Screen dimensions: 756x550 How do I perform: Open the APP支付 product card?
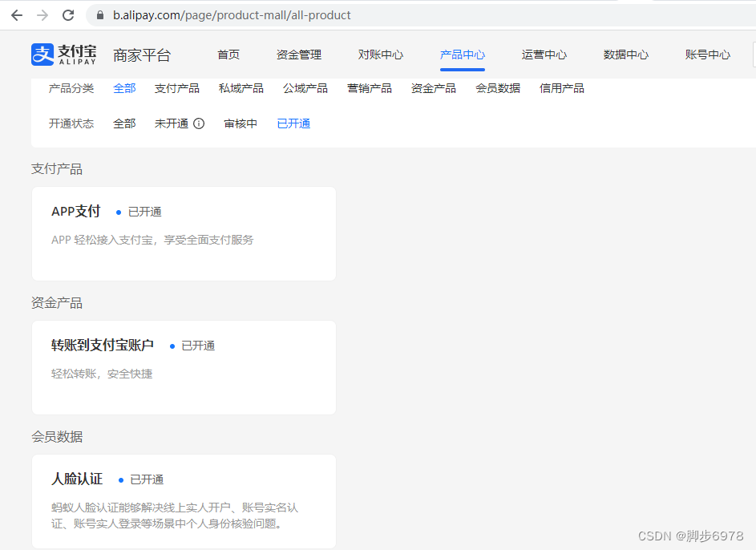pyautogui.click(x=184, y=234)
